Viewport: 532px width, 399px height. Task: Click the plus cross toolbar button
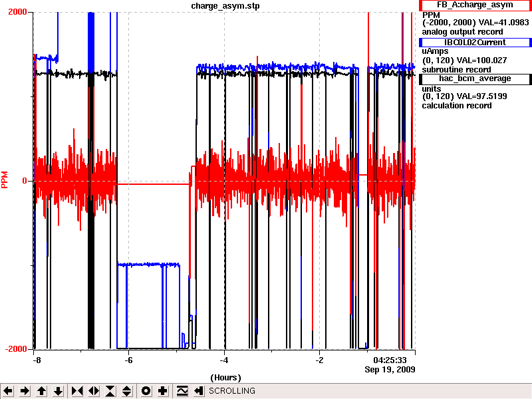coord(162,391)
